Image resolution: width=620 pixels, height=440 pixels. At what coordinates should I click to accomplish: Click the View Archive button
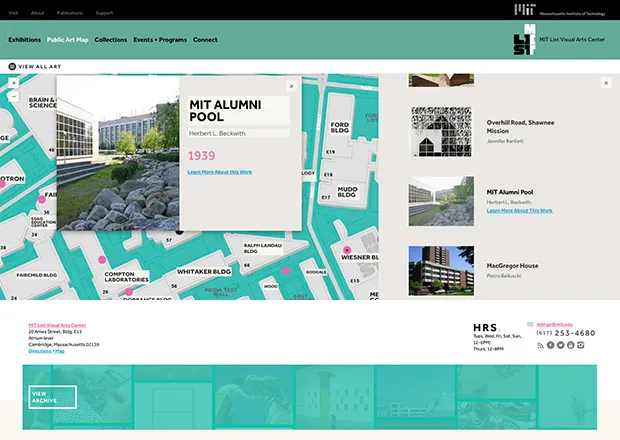point(53,397)
